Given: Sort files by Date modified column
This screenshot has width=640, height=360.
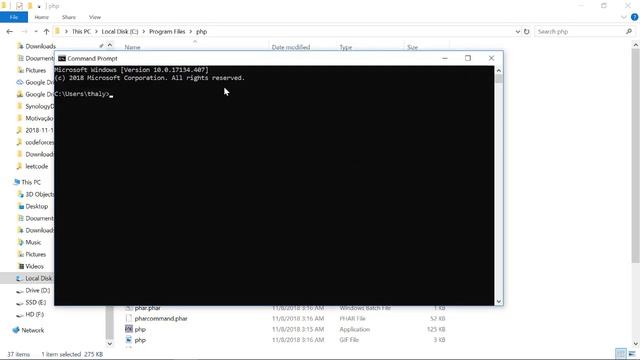Looking at the screenshot, I should click(x=291, y=47).
